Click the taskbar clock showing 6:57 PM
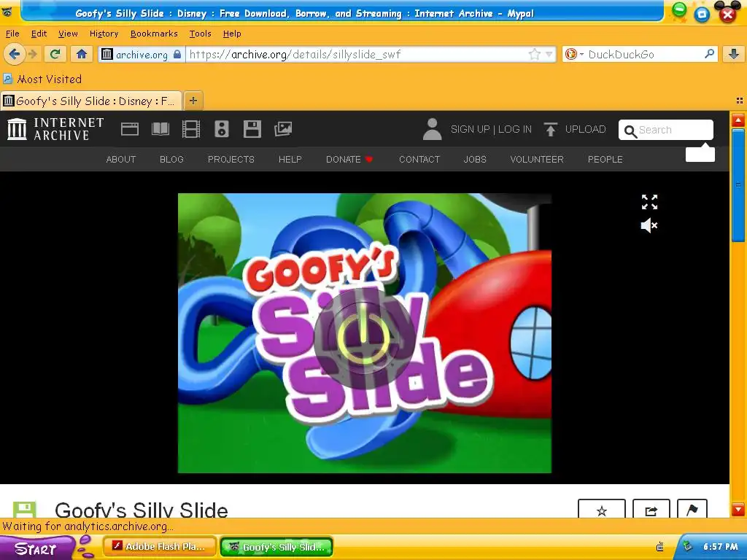Viewport: 747px width, 560px height. 720,547
